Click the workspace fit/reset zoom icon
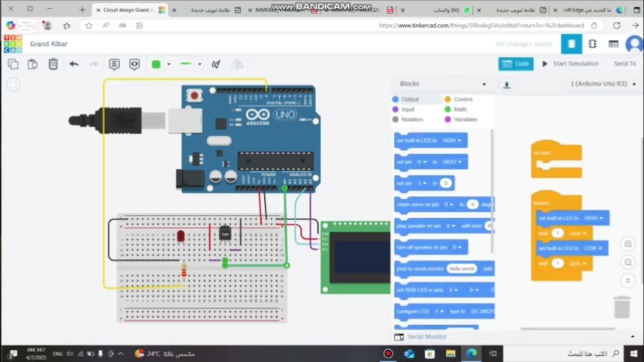 click(x=627, y=280)
